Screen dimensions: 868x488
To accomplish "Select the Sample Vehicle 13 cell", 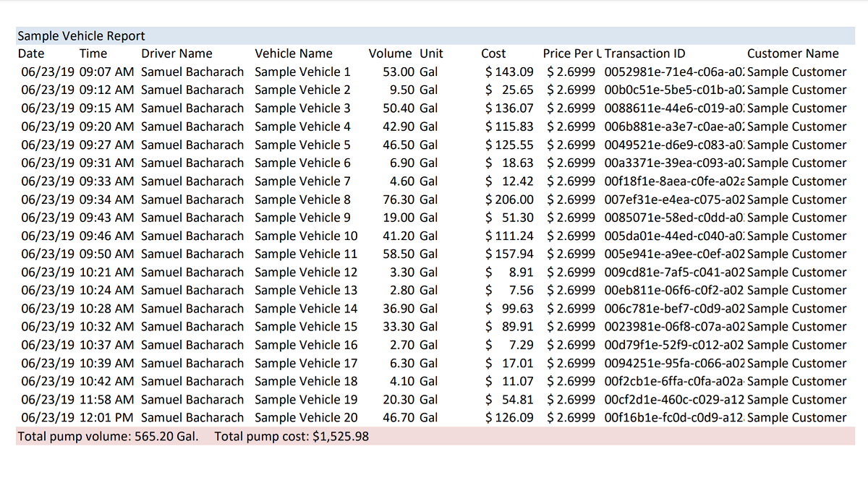I will pyautogui.click(x=305, y=291).
